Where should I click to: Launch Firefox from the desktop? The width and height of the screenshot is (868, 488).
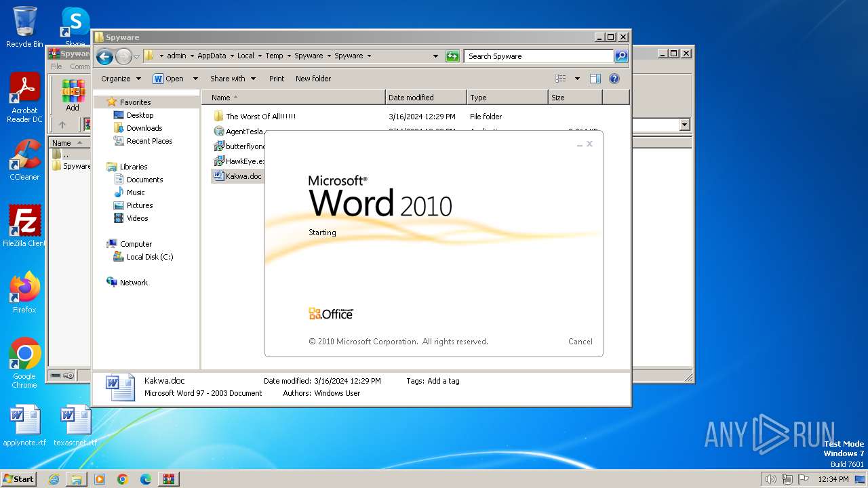(x=24, y=293)
